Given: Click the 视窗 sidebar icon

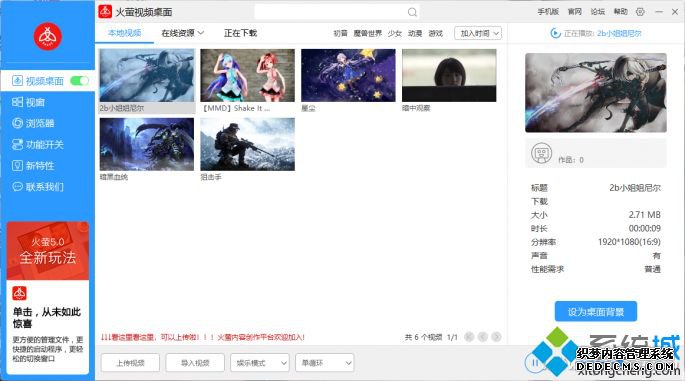Looking at the screenshot, I should [17, 102].
